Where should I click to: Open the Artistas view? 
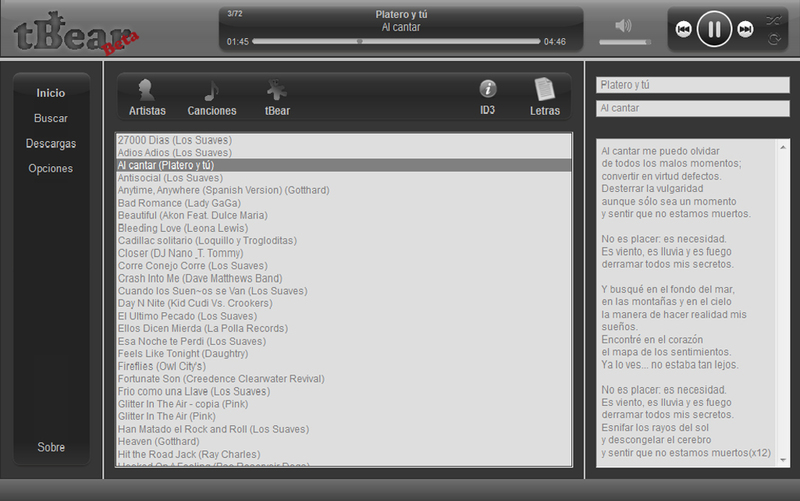point(147,97)
